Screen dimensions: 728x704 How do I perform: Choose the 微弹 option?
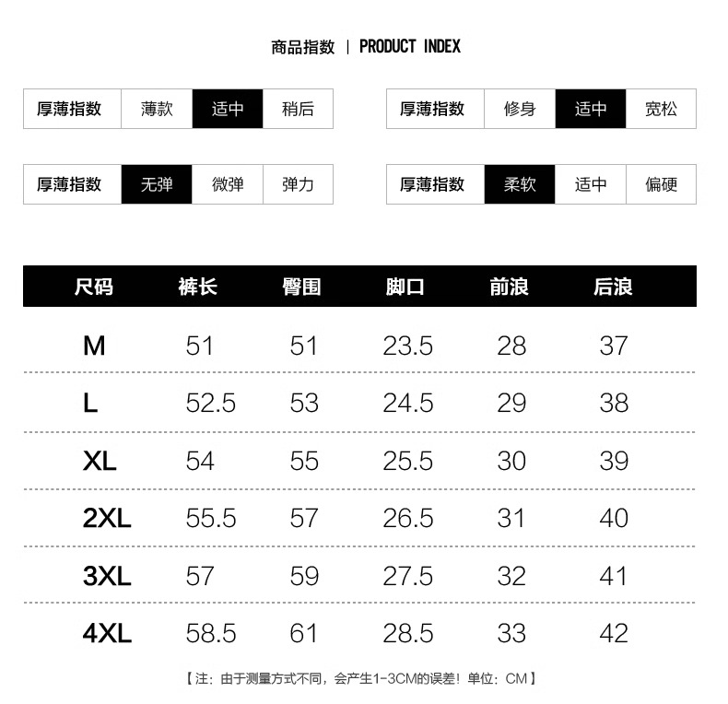[x=228, y=184]
